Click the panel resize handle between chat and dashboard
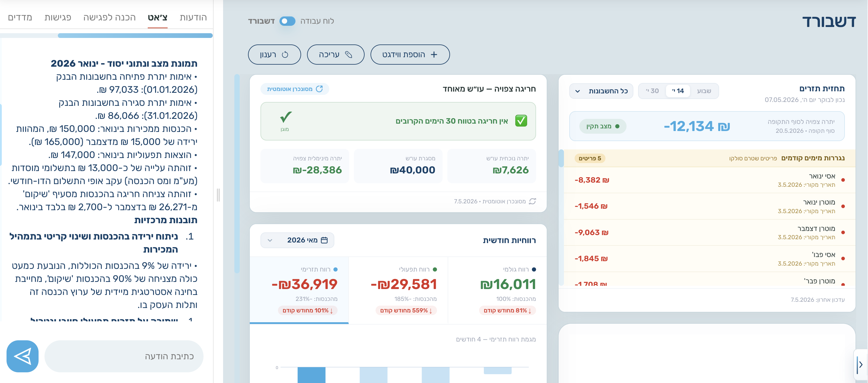Screen dimensions: 868x383 pyautogui.click(x=218, y=195)
